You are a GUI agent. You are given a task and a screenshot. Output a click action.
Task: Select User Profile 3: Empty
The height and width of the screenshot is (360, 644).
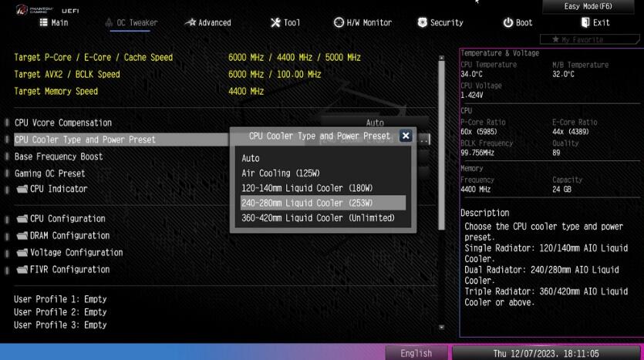(x=60, y=325)
